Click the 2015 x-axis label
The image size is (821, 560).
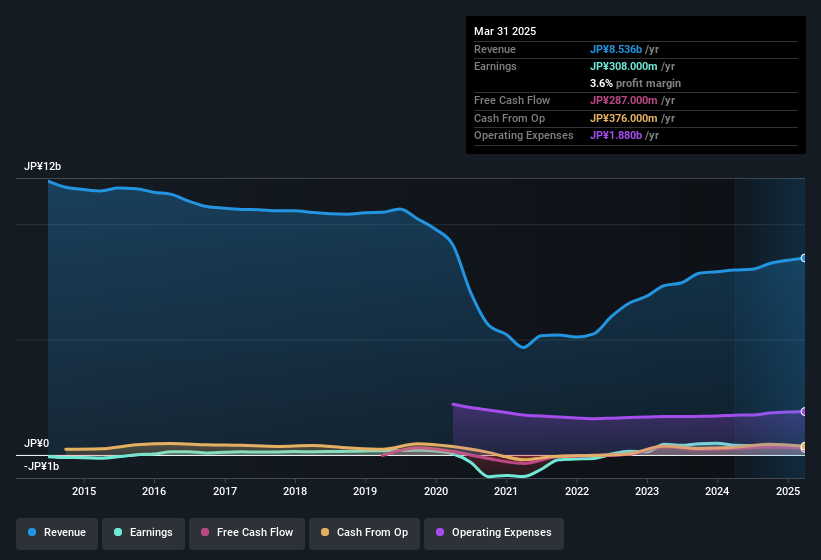[84, 491]
